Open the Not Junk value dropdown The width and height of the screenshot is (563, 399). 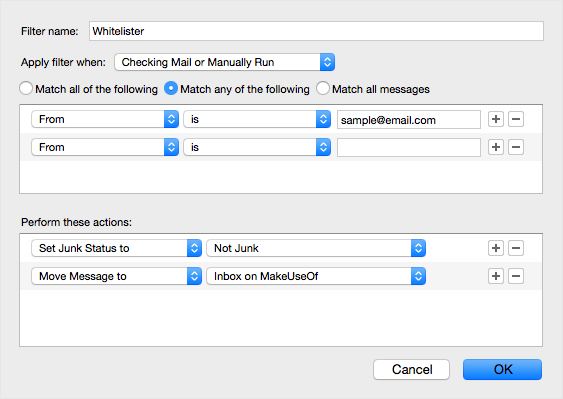point(316,248)
